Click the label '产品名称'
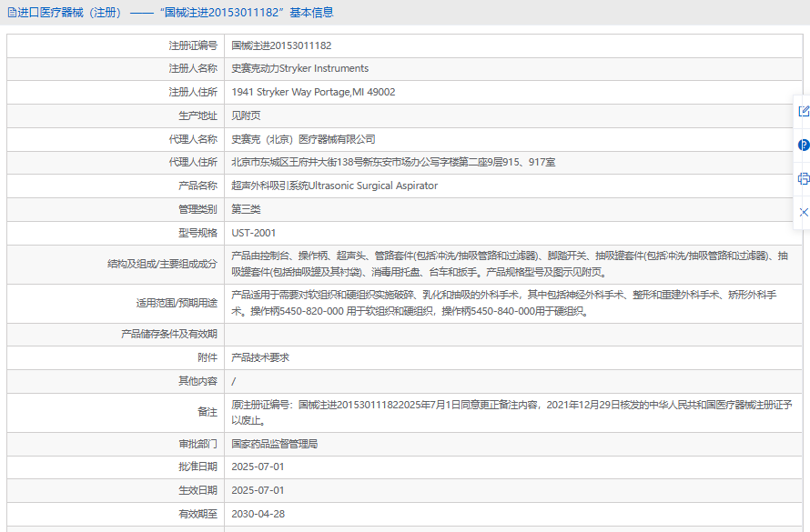This screenshot has width=810, height=532. 197,186
